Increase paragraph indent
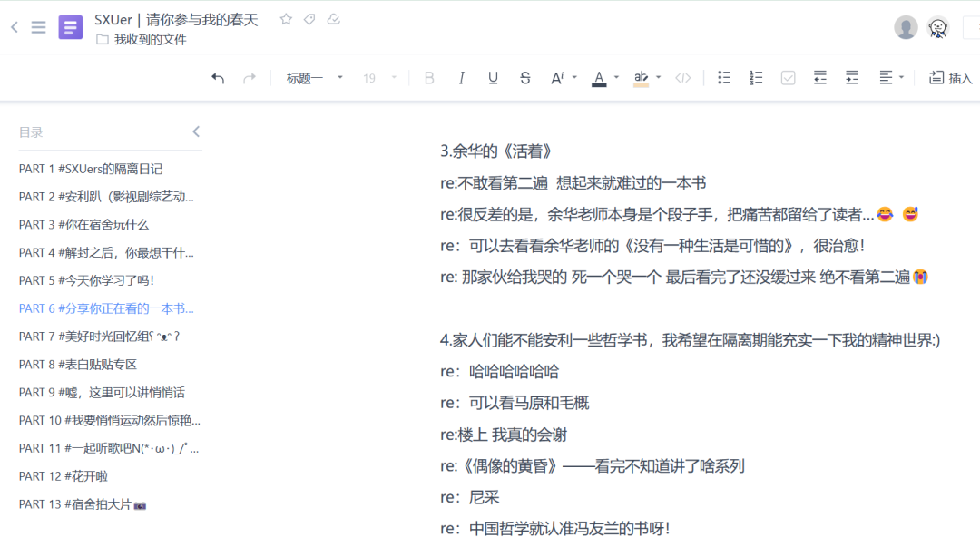 point(852,78)
